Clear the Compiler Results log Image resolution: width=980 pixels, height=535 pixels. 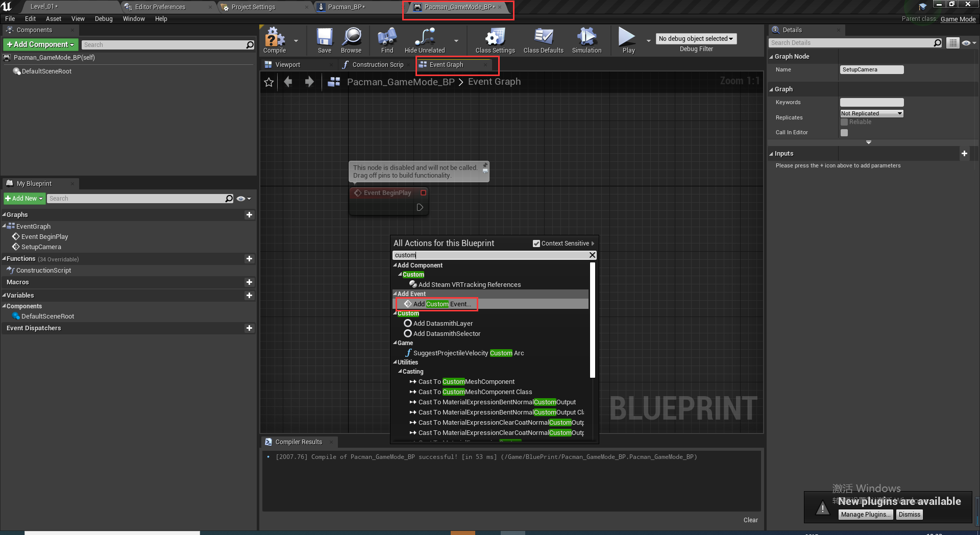750,520
